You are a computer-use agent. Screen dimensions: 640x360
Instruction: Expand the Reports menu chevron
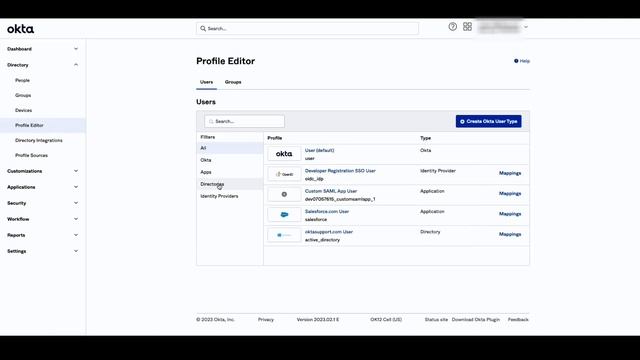pos(76,235)
